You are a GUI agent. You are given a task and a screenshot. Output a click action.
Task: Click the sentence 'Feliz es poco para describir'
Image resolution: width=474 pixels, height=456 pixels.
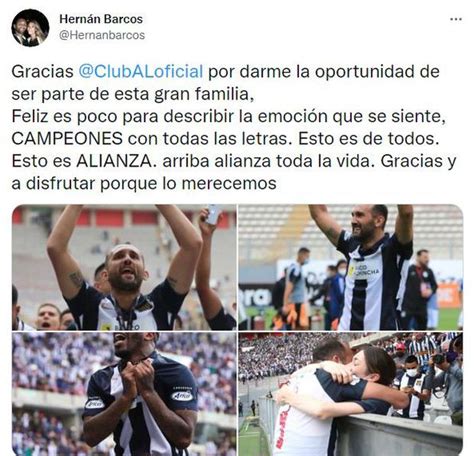point(122,116)
